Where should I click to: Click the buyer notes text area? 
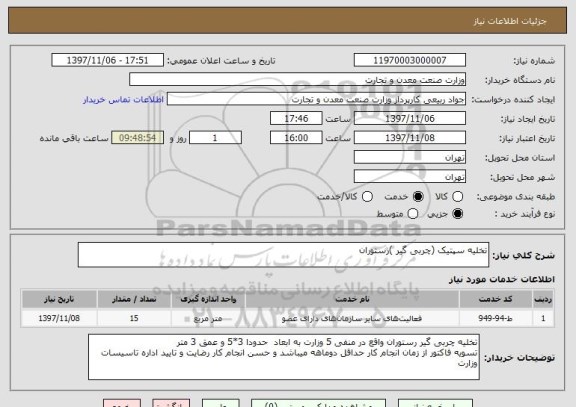point(284,357)
